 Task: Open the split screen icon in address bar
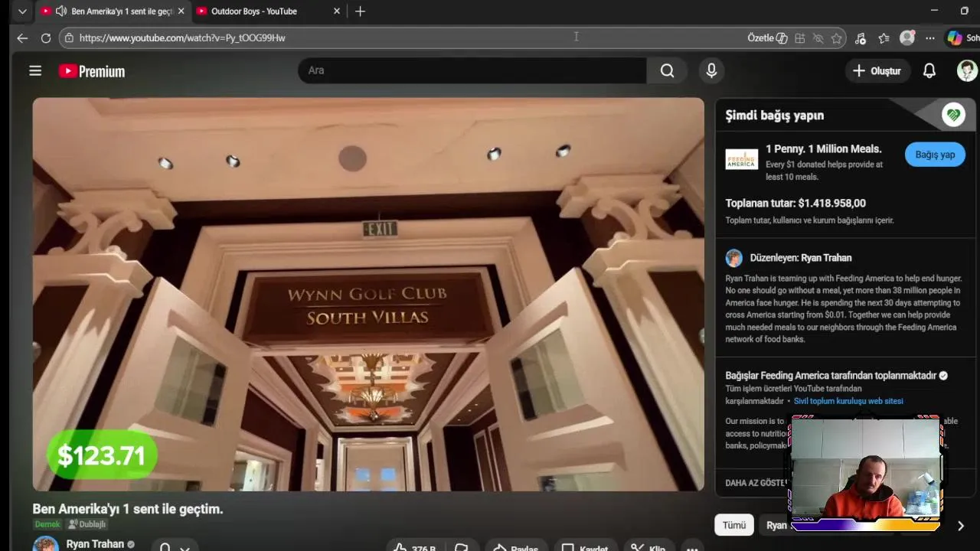pos(800,37)
